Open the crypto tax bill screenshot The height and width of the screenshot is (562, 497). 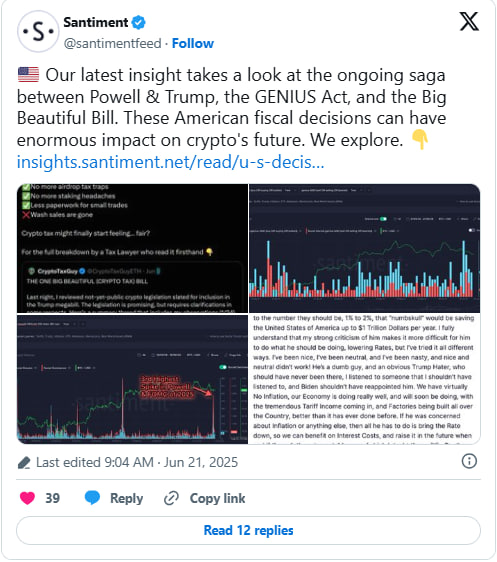click(132, 248)
